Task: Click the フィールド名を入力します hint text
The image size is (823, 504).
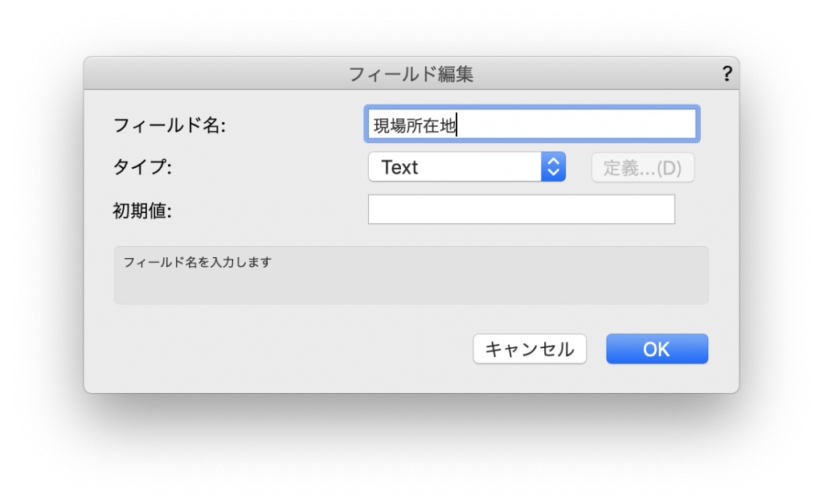Action: (x=198, y=262)
